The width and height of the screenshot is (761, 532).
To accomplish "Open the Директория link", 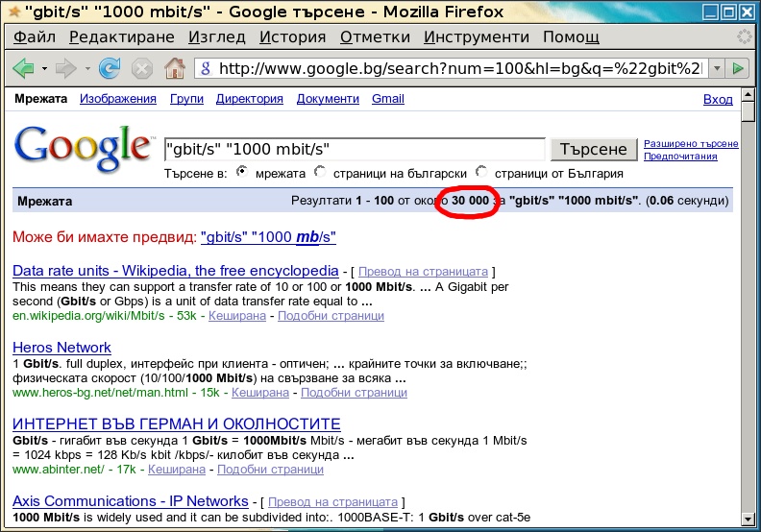I will click(250, 99).
